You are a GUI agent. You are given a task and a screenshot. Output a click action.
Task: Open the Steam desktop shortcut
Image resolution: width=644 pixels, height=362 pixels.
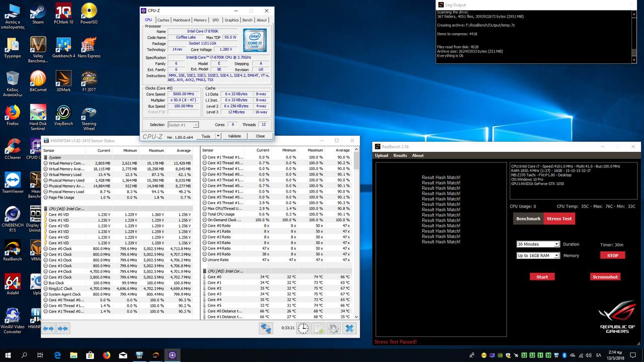pos(38,14)
